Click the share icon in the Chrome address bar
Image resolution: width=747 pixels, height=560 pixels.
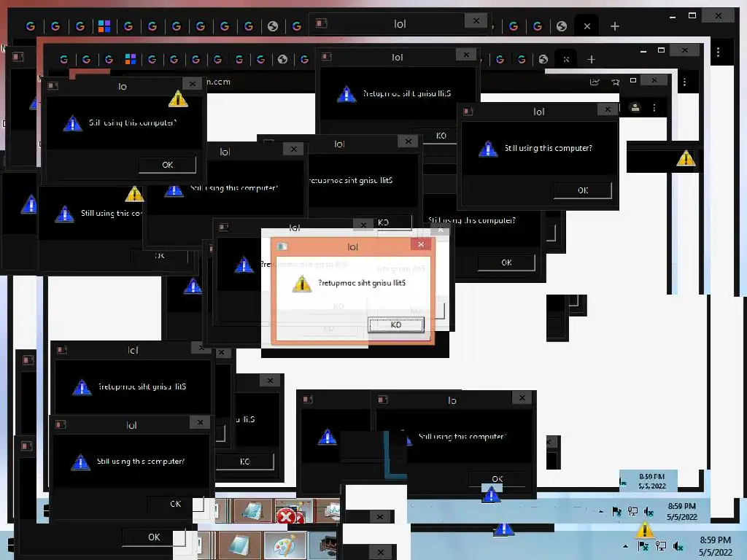(x=595, y=82)
